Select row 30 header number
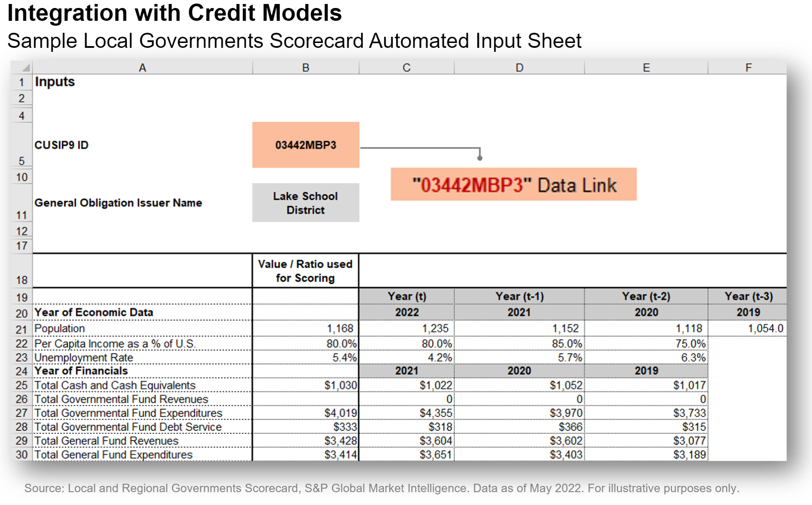 21,455
